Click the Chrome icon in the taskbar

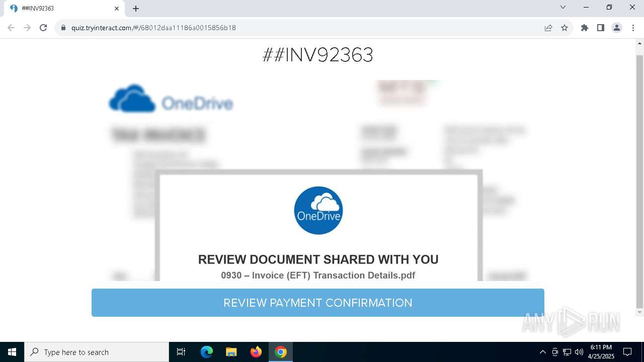pos(281,352)
